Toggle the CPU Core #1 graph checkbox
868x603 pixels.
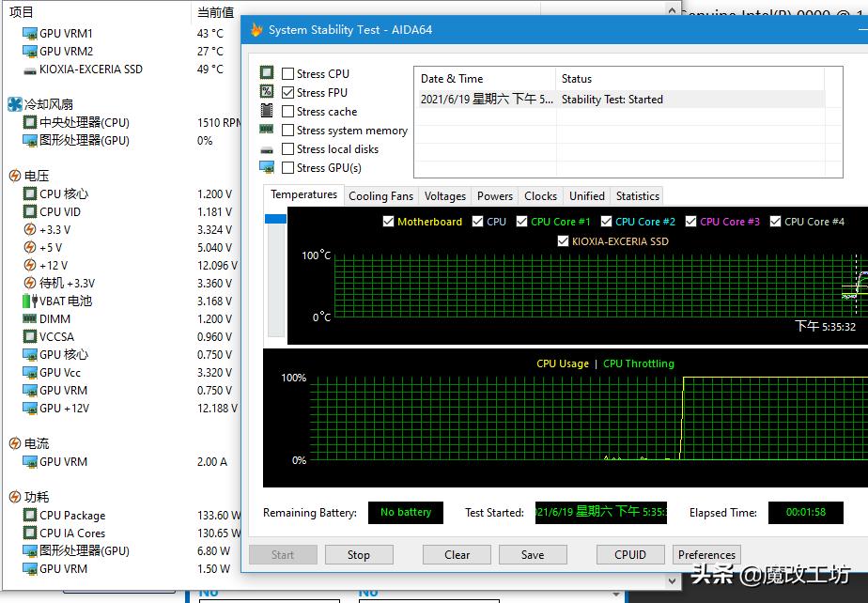[522, 222]
